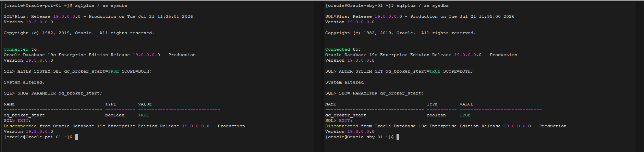Click the SQL*Plus release line timestamped 11:35:00
This screenshot has width=644, height=152.
click(420, 16)
